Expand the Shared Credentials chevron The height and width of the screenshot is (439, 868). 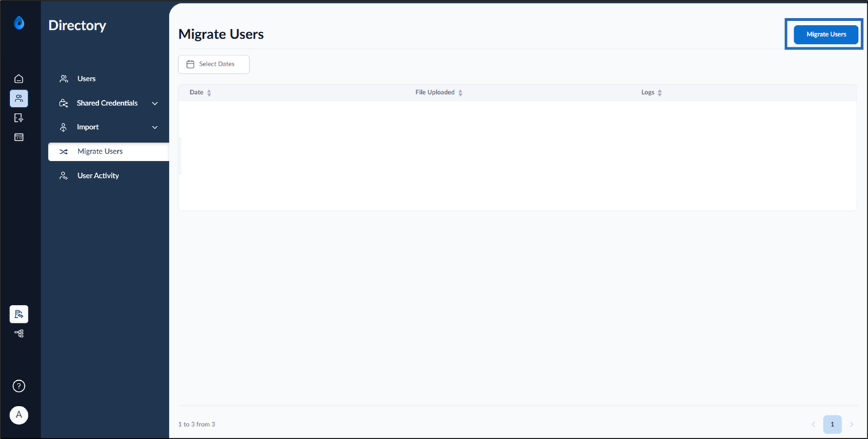[155, 103]
